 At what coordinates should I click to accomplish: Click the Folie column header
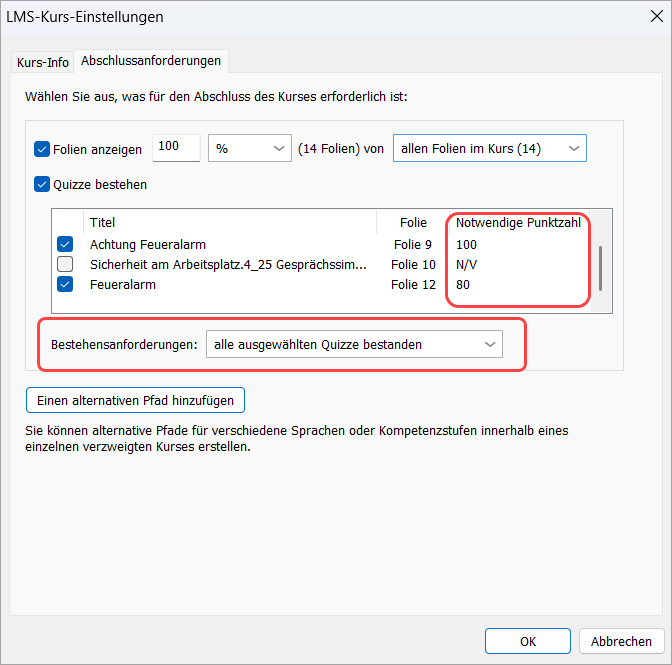[x=412, y=223]
